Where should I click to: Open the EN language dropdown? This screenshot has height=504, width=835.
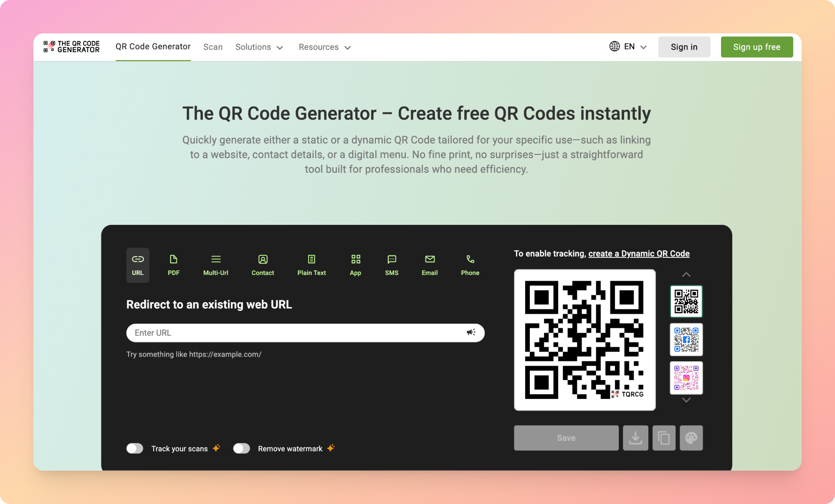[x=628, y=47]
